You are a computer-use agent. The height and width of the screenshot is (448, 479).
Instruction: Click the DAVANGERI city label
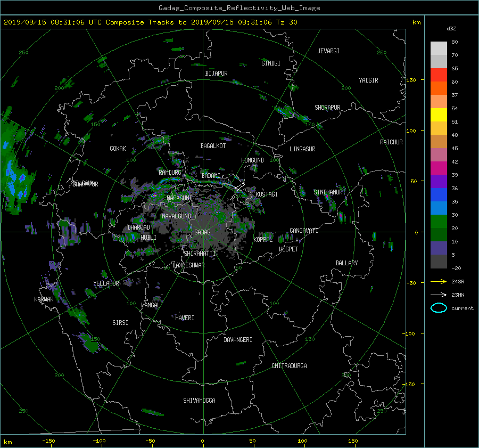point(238,340)
